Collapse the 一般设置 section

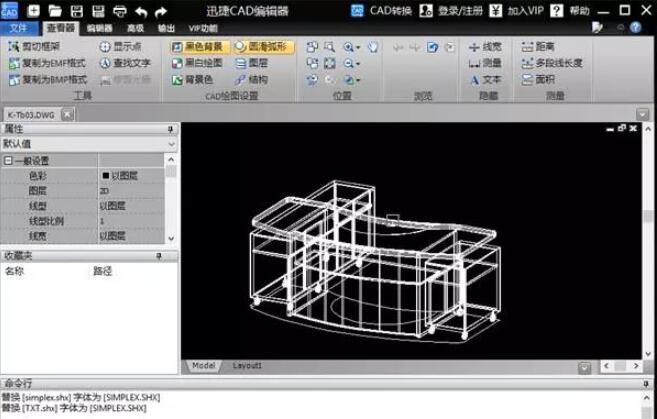tap(8, 160)
